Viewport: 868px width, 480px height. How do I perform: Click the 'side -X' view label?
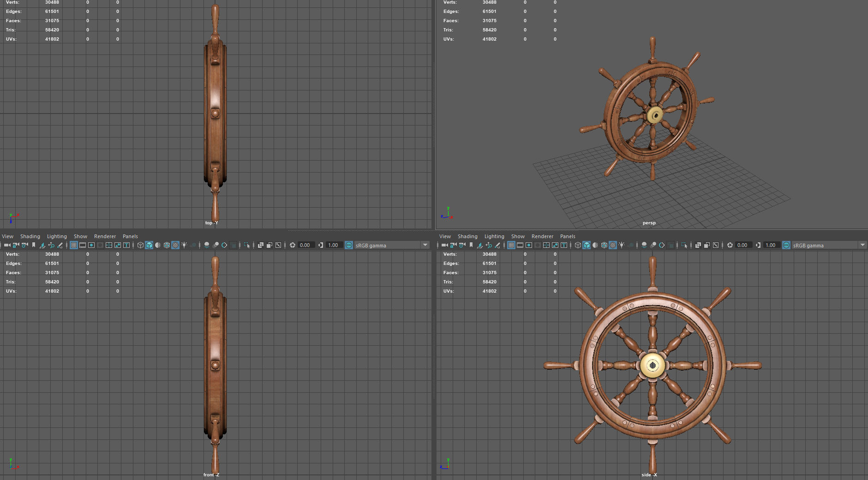(649, 474)
